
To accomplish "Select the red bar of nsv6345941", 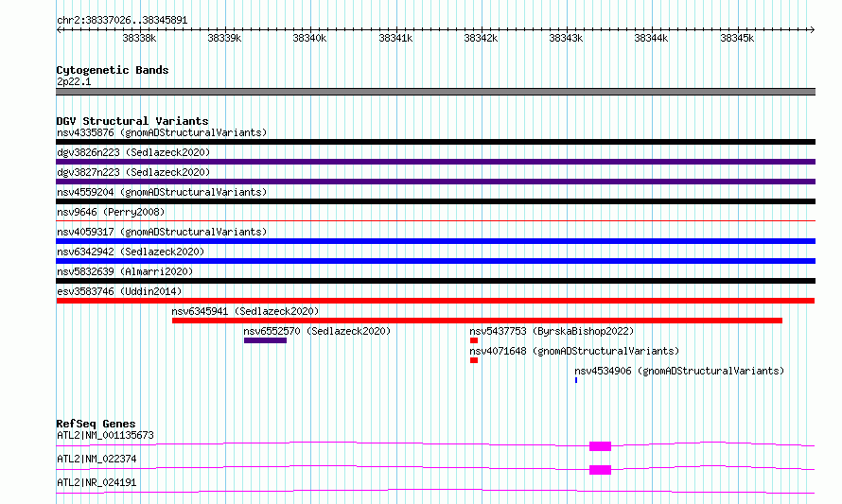I will (477, 321).
